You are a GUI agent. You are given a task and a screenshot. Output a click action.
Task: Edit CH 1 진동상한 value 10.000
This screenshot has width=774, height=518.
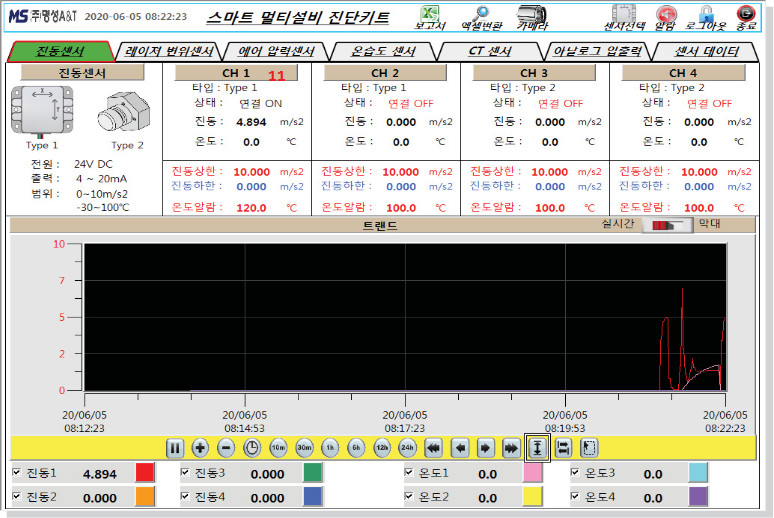pyautogui.click(x=252, y=172)
